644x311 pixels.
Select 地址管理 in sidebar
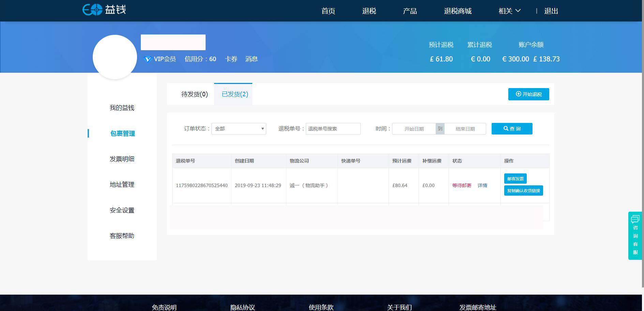122,185
